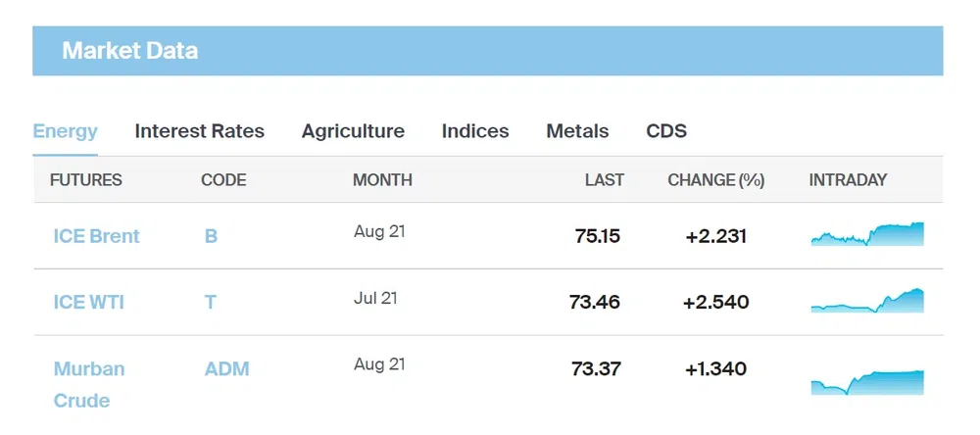Click the LAST column header

(x=604, y=180)
